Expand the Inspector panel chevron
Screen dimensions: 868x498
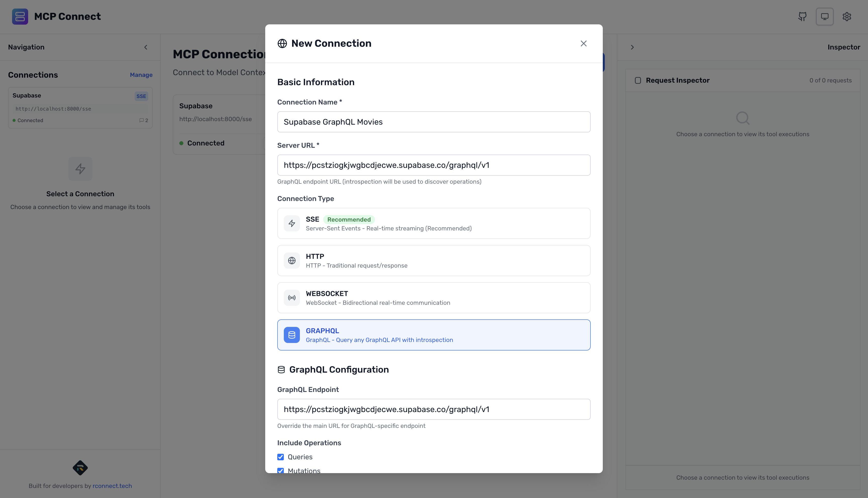632,47
